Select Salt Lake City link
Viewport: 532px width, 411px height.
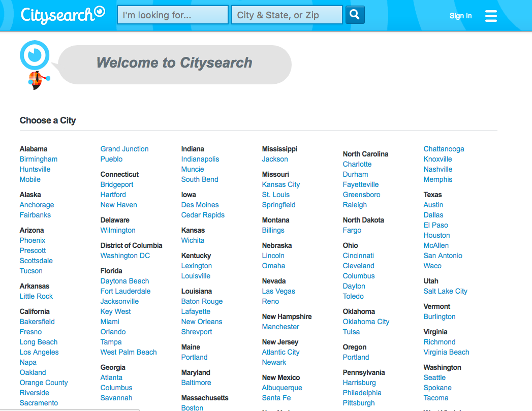coord(445,291)
